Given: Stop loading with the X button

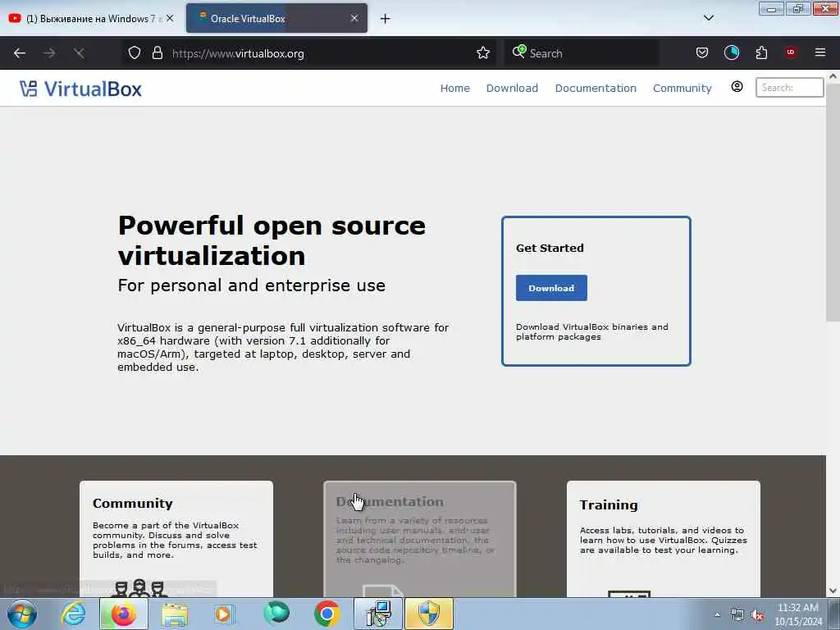Looking at the screenshot, I should 79,53.
